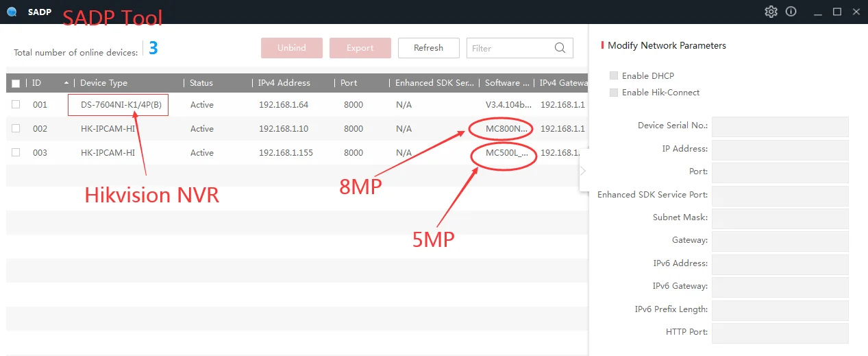Open the SADP settings gear icon
This screenshot has width=868, height=356.
click(771, 12)
